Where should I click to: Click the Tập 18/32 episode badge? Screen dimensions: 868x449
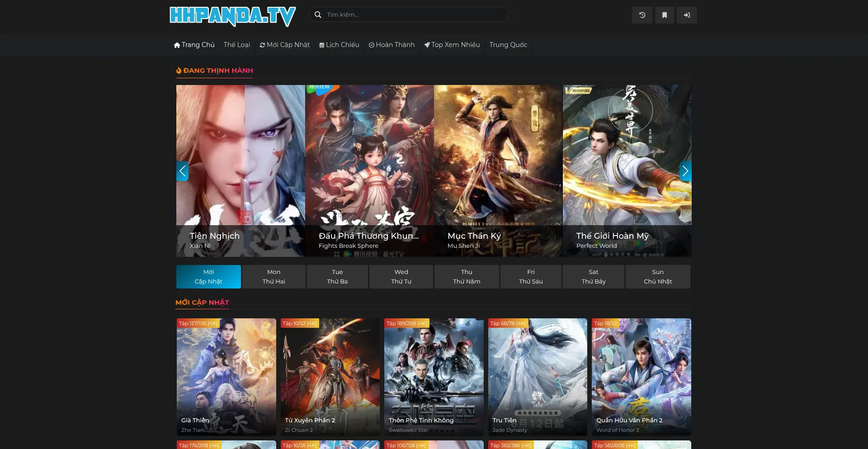(x=605, y=323)
